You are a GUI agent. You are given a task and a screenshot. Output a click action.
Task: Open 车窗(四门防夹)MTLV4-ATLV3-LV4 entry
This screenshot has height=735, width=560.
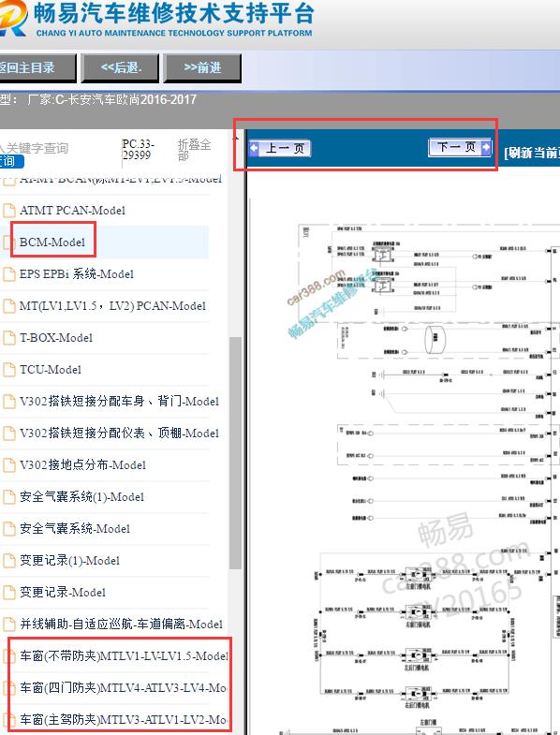(124, 687)
